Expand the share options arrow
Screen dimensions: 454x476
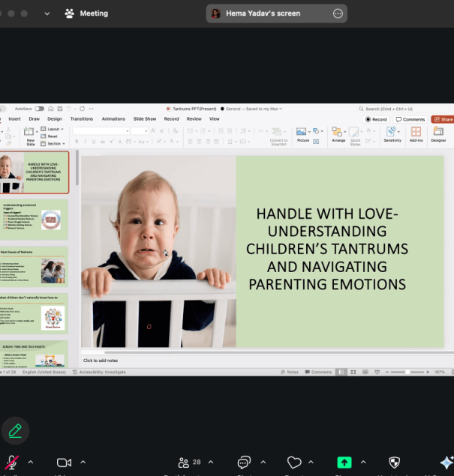tap(363, 463)
